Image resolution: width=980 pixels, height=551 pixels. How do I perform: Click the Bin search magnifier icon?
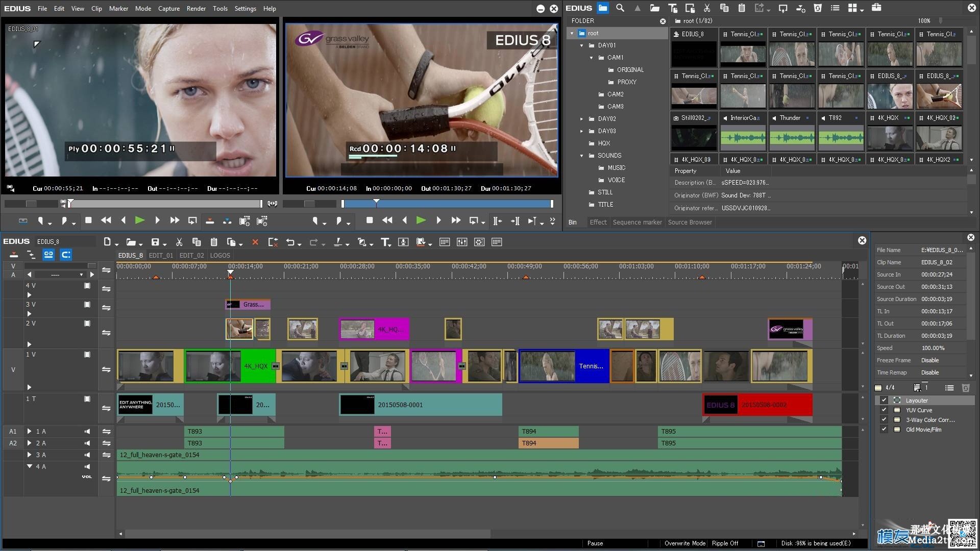click(x=620, y=8)
